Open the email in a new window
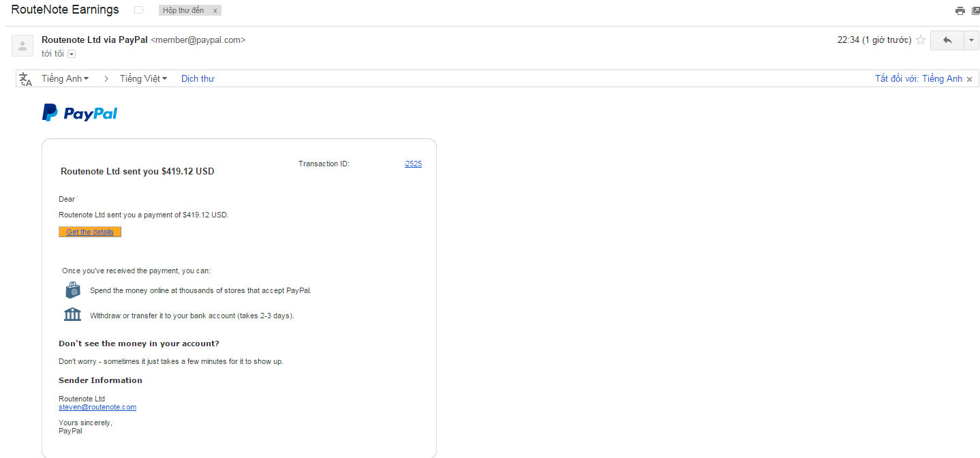 point(976,11)
